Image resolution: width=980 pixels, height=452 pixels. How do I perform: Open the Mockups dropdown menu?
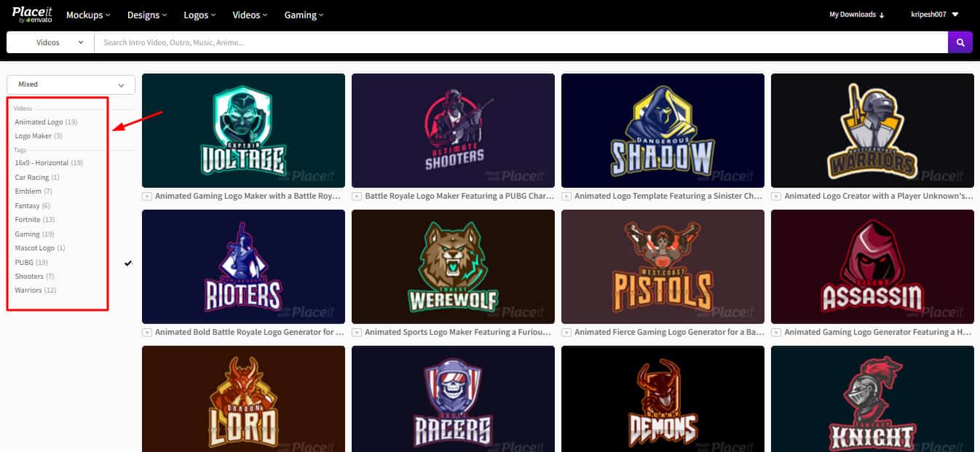(88, 15)
